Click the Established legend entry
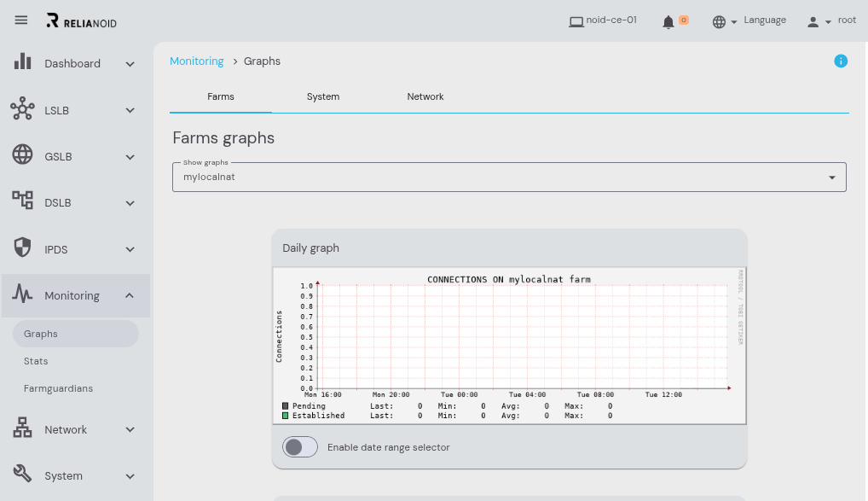The height and width of the screenshot is (501, 868). coord(313,416)
